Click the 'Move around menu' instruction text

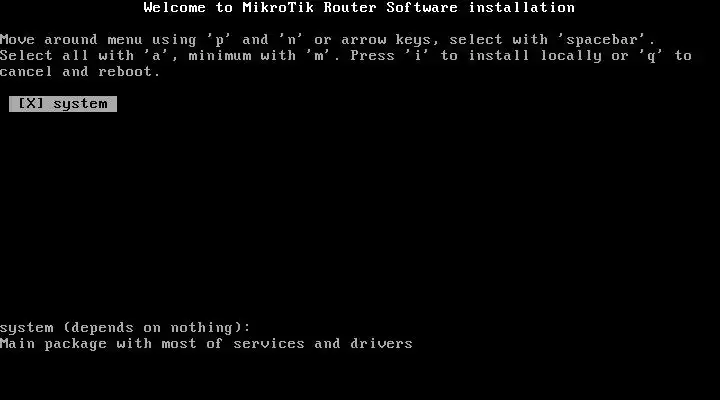tap(71, 40)
